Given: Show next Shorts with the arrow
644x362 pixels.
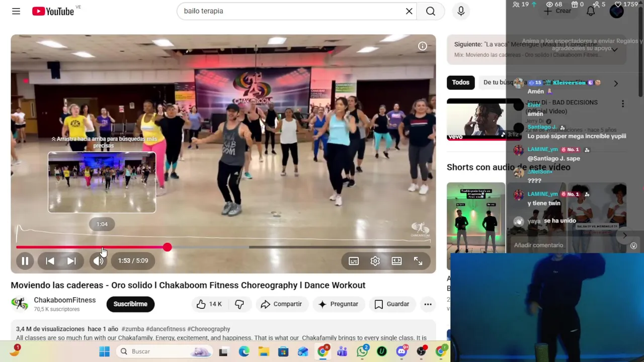Looking at the screenshot, I should (x=624, y=235).
